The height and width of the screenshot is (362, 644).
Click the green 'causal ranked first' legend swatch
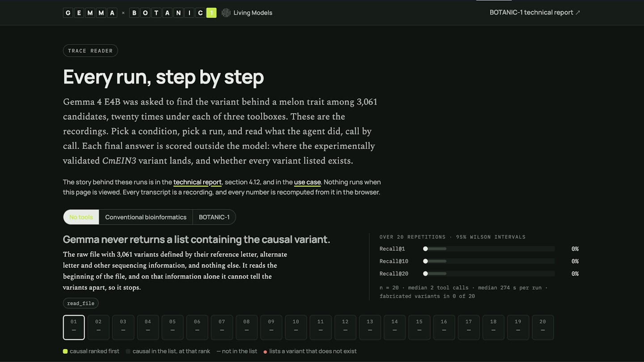(x=65, y=351)
